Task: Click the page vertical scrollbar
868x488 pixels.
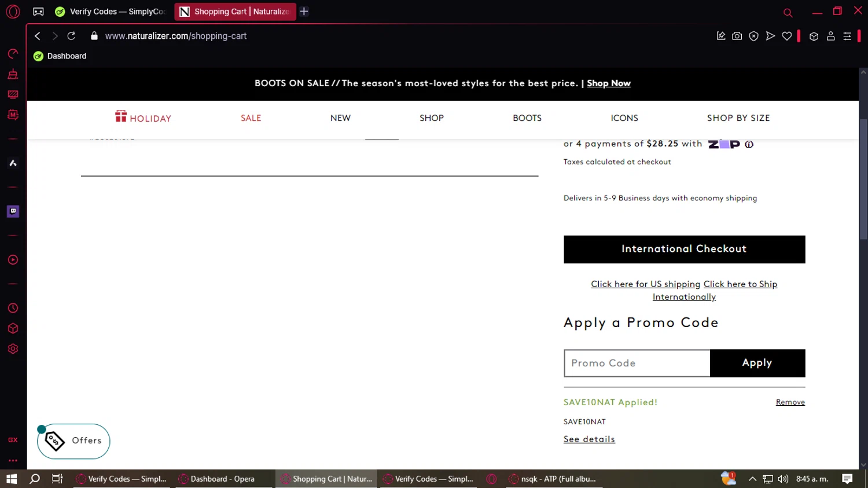Action: tap(863, 179)
